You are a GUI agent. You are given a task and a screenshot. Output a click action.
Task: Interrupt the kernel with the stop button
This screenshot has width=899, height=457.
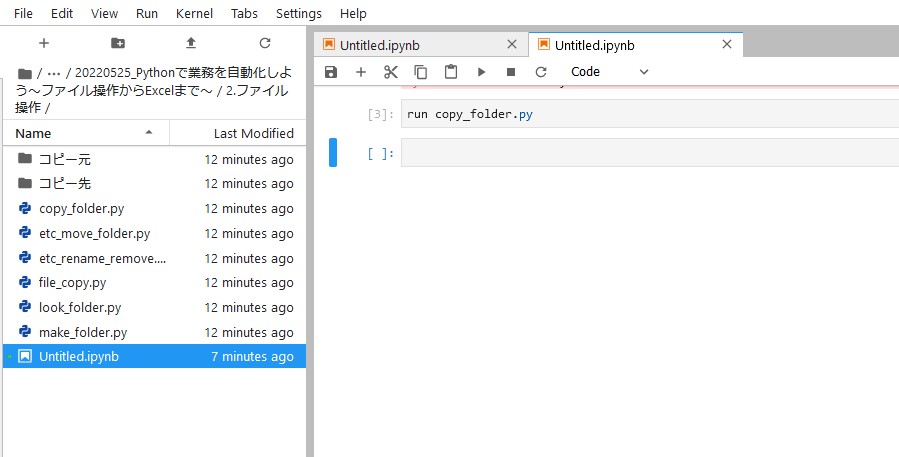point(511,72)
